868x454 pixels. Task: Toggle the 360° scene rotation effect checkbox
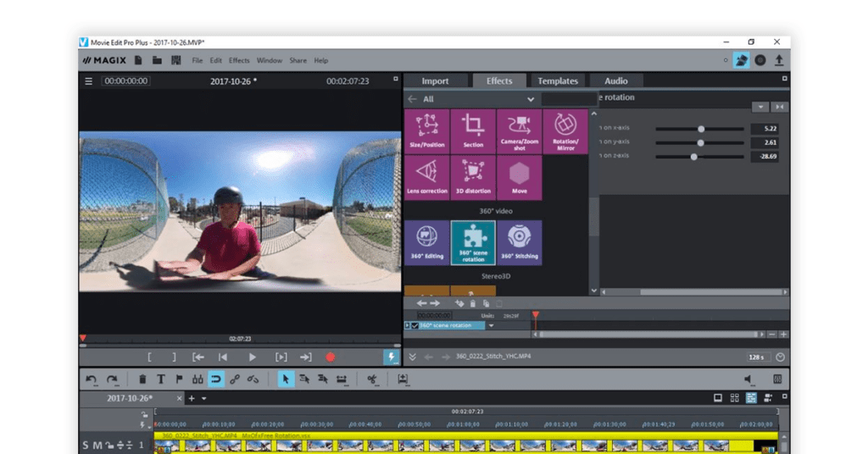tap(415, 326)
